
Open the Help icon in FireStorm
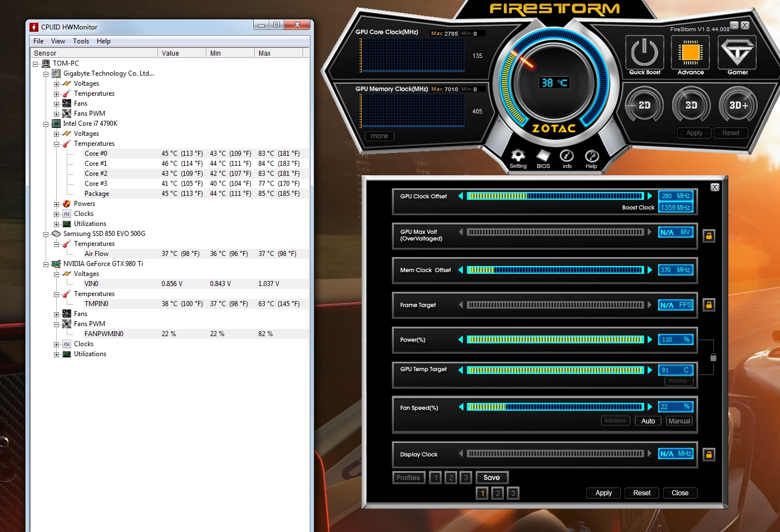[591, 156]
